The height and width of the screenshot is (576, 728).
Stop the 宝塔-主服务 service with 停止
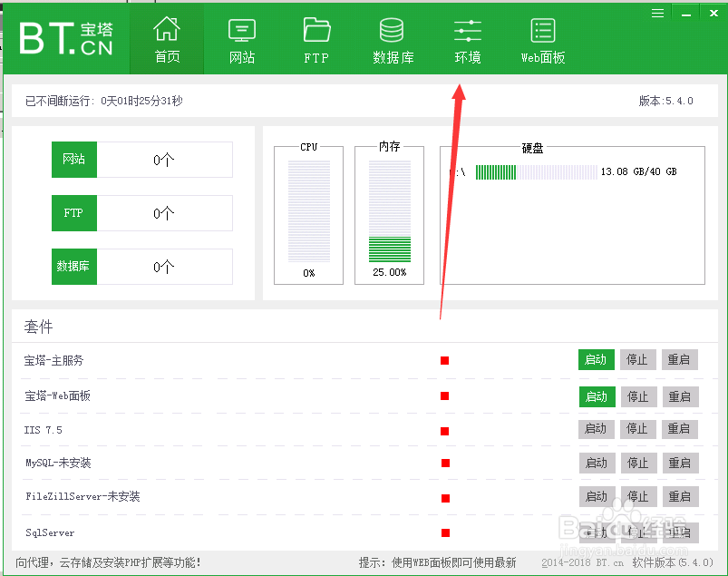638,359
